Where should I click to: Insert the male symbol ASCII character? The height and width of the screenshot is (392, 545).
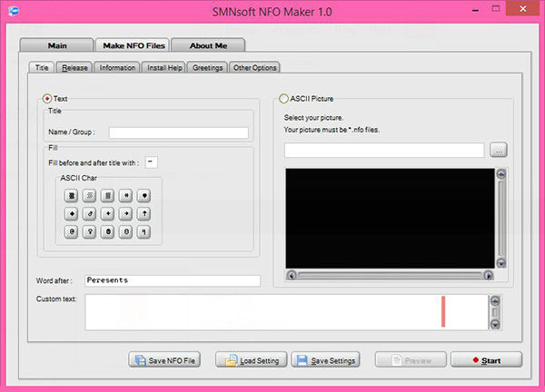pyautogui.click(x=89, y=214)
